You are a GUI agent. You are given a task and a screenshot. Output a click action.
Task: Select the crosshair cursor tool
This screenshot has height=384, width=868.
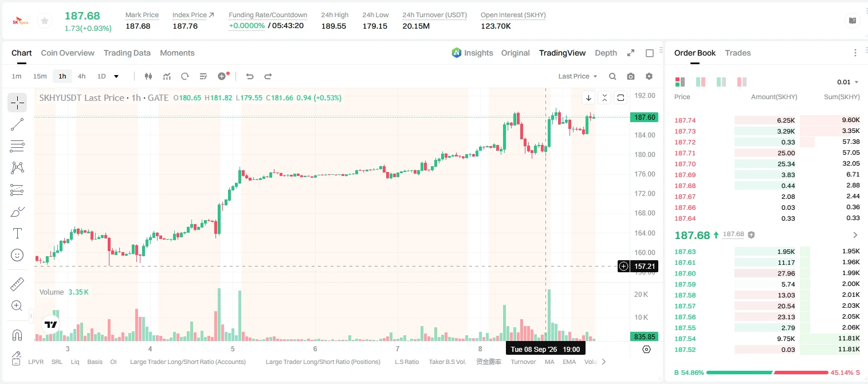coord(17,103)
